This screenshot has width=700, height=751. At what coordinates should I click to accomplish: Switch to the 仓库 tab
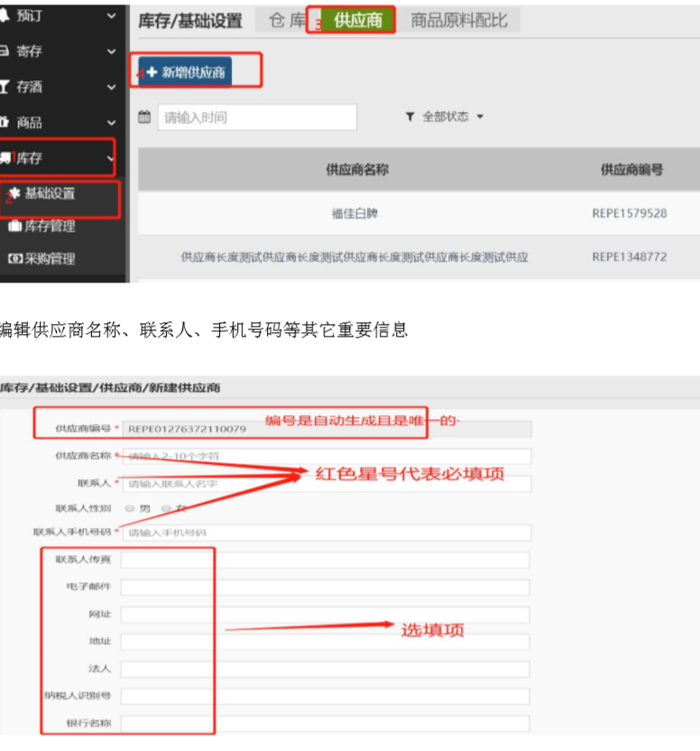(286, 20)
